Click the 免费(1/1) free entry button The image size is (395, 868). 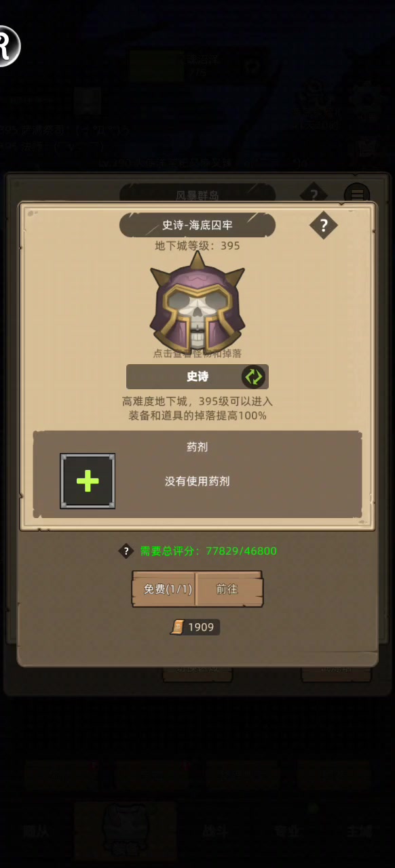(164, 589)
